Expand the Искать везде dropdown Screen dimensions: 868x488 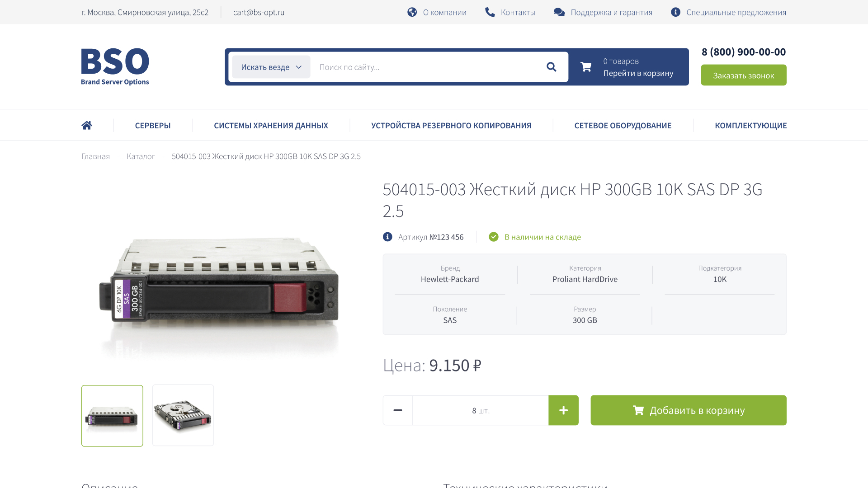point(271,67)
